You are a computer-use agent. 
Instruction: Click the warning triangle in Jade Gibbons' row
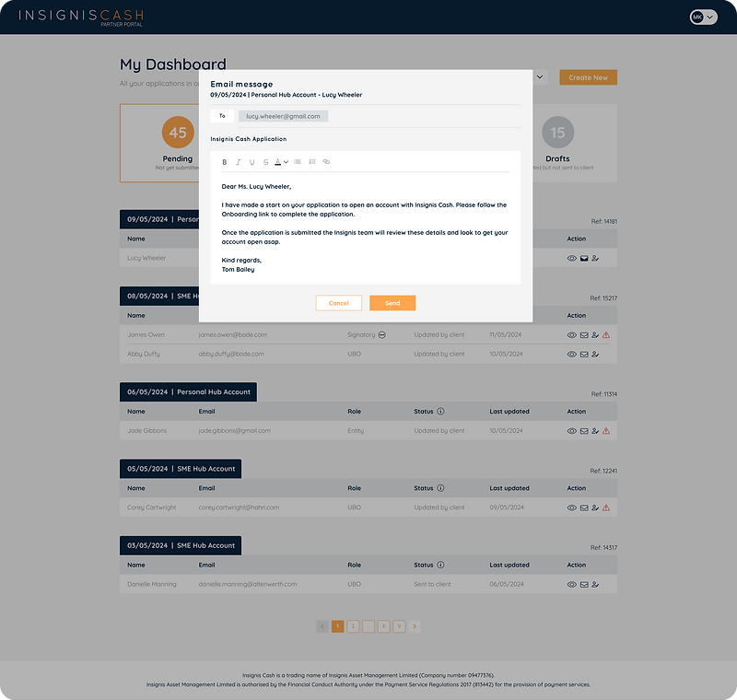pyautogui.click(x=606, y=431)
